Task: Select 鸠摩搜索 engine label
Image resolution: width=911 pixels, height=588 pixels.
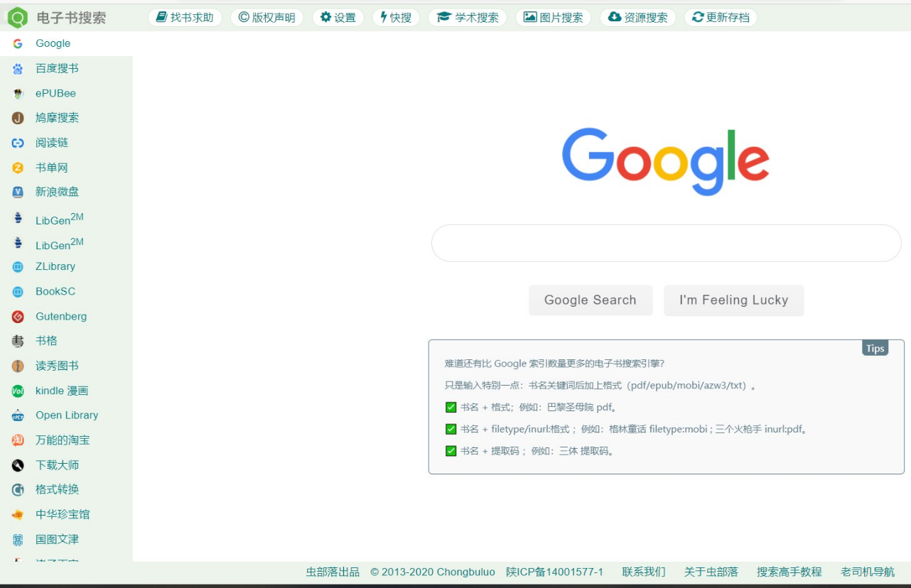Action: [x=57, y=118]
